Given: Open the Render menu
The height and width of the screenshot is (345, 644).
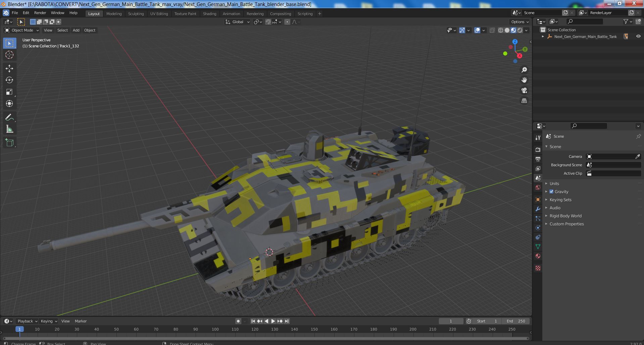Looking at the screenshot, I should tap(40, 13).
